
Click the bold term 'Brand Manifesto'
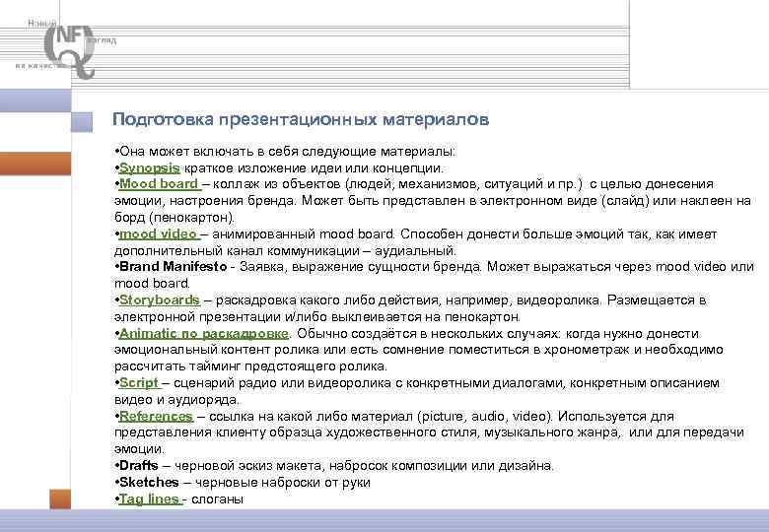click(174, 267)
